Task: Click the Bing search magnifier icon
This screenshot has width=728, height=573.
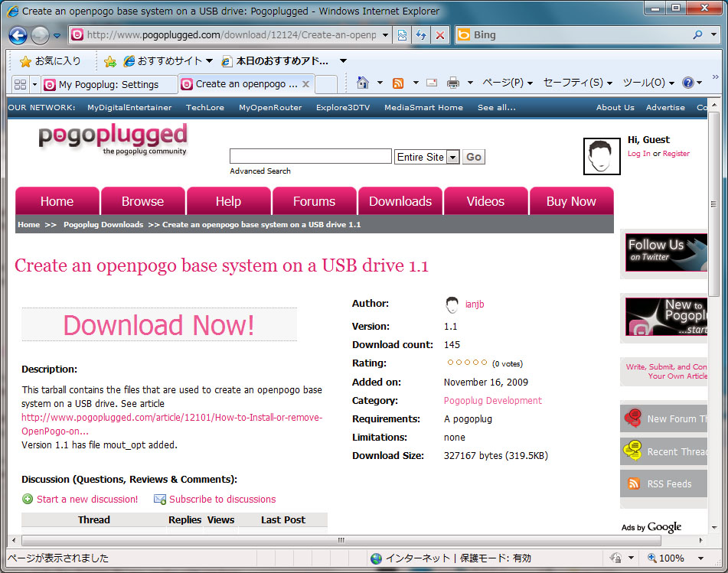Action: click(697, 34)
